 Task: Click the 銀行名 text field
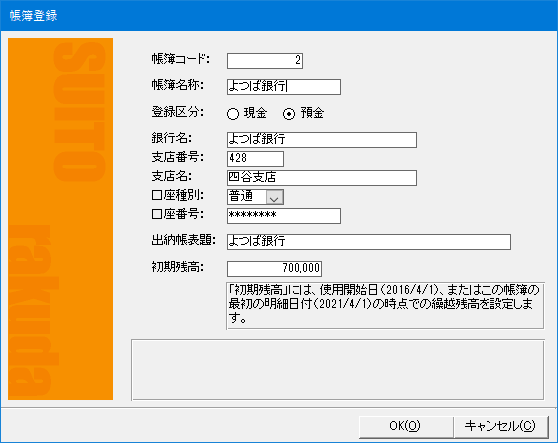click(x=322, y=140)
